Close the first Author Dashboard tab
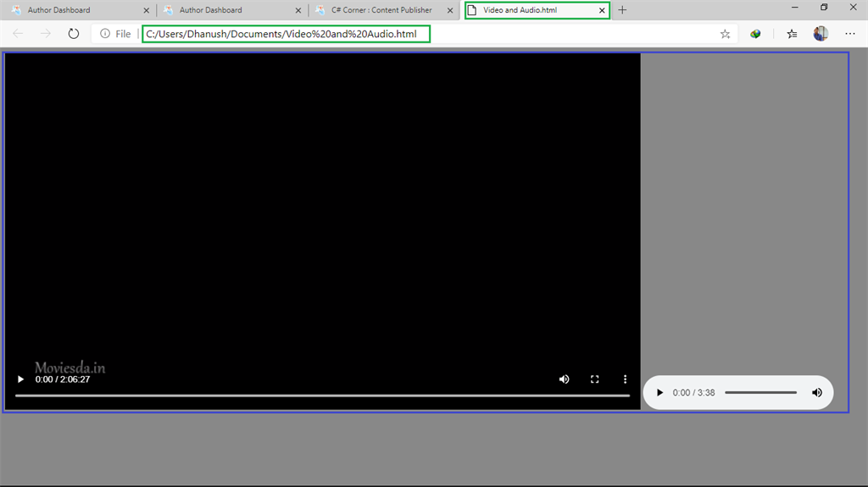Screen dimensions: 868x487 [146, 10]
